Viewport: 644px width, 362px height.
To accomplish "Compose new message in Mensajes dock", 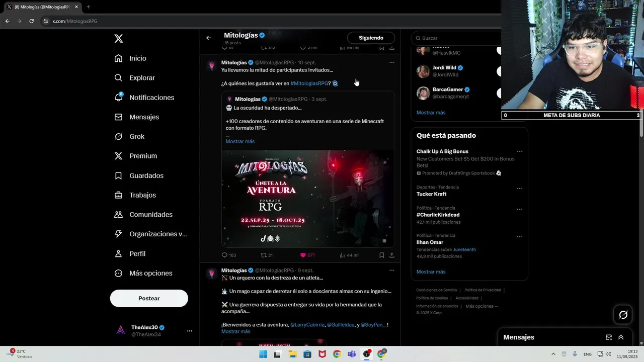I will click(609, 337).
